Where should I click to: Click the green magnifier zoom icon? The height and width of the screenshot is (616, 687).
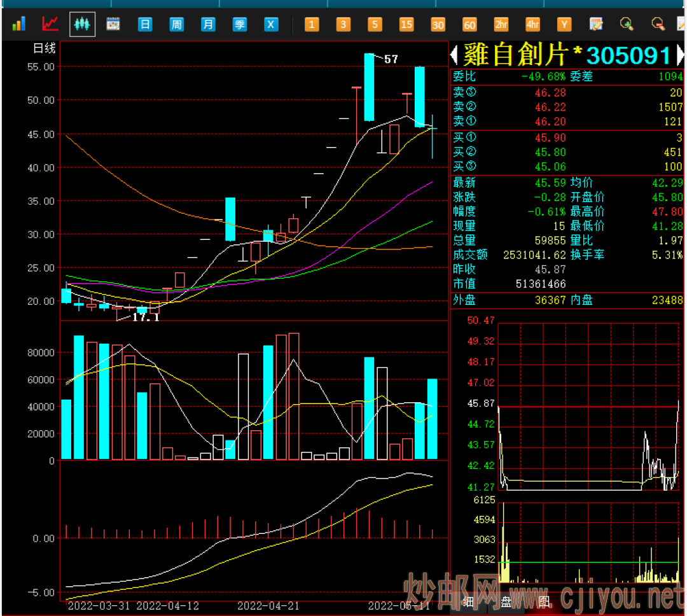tap(627, 24)
